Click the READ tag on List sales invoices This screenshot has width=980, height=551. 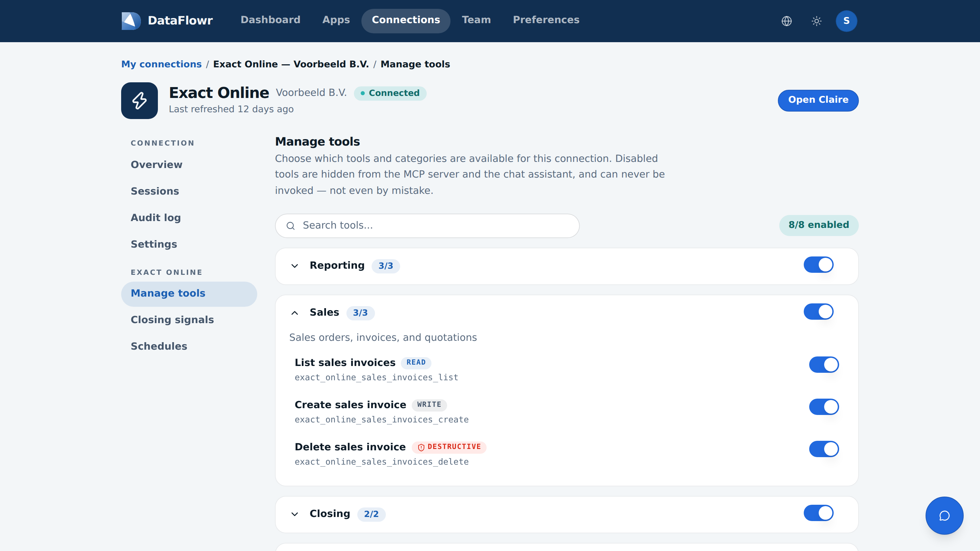(416, 363)
